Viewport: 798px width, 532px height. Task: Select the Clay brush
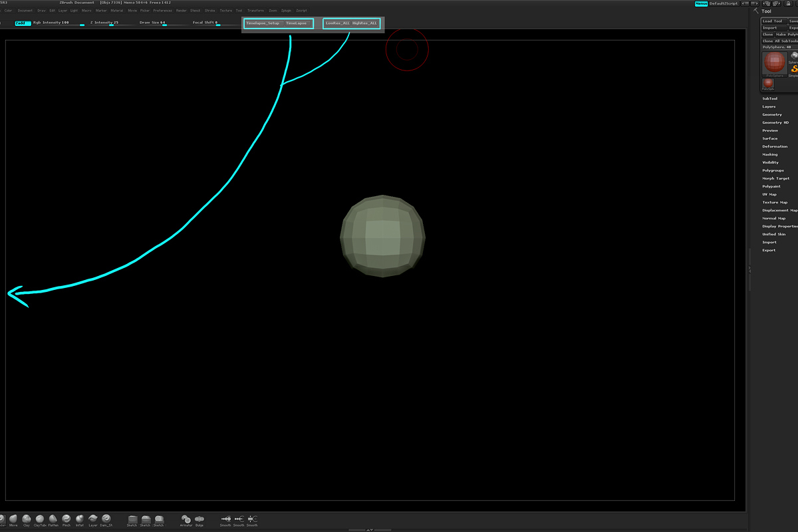27,519
